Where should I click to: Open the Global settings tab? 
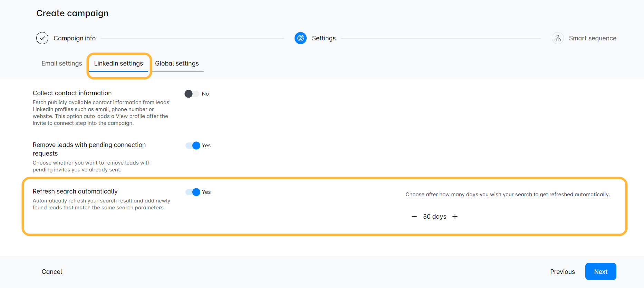tap(177, 63)
